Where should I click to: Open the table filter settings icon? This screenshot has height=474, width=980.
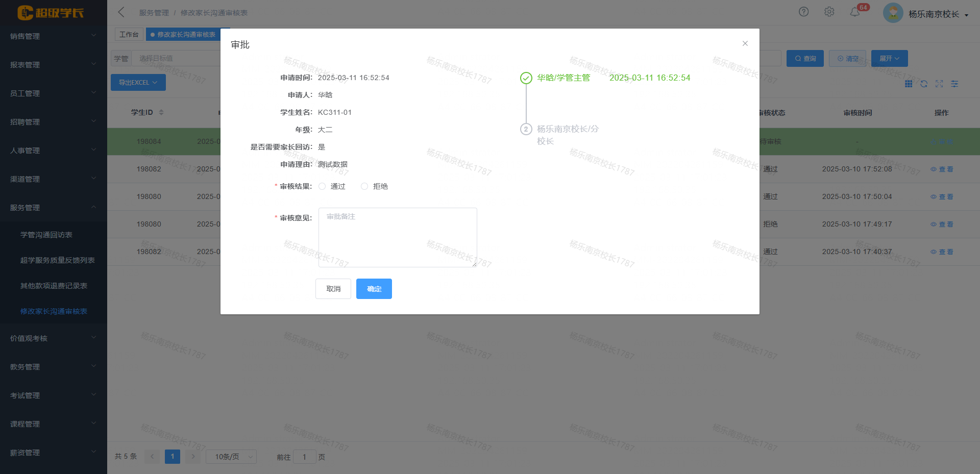point(954,84)
